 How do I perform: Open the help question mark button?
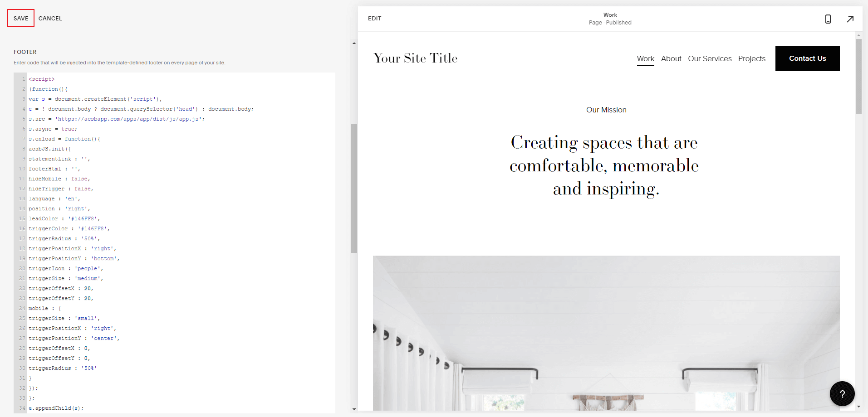click(x=842, y=393)
